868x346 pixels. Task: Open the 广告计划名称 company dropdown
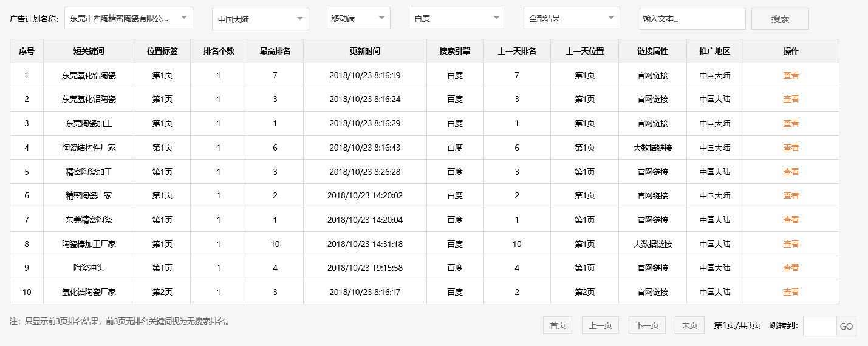128,18
